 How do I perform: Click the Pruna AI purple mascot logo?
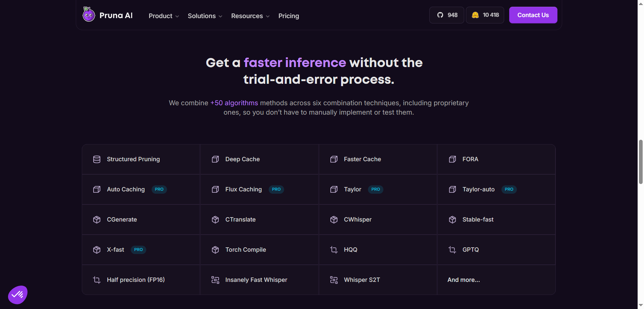[x=88, y=14]
